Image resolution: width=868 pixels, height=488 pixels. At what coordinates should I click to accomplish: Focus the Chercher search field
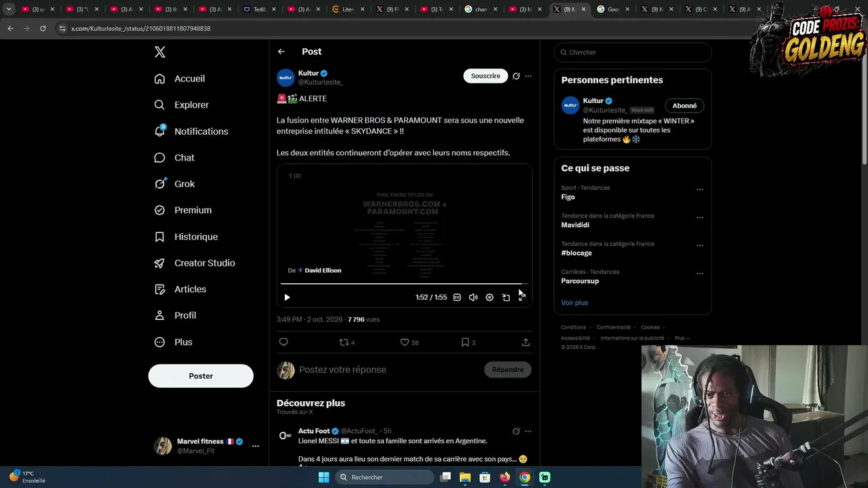click(633, 52)
